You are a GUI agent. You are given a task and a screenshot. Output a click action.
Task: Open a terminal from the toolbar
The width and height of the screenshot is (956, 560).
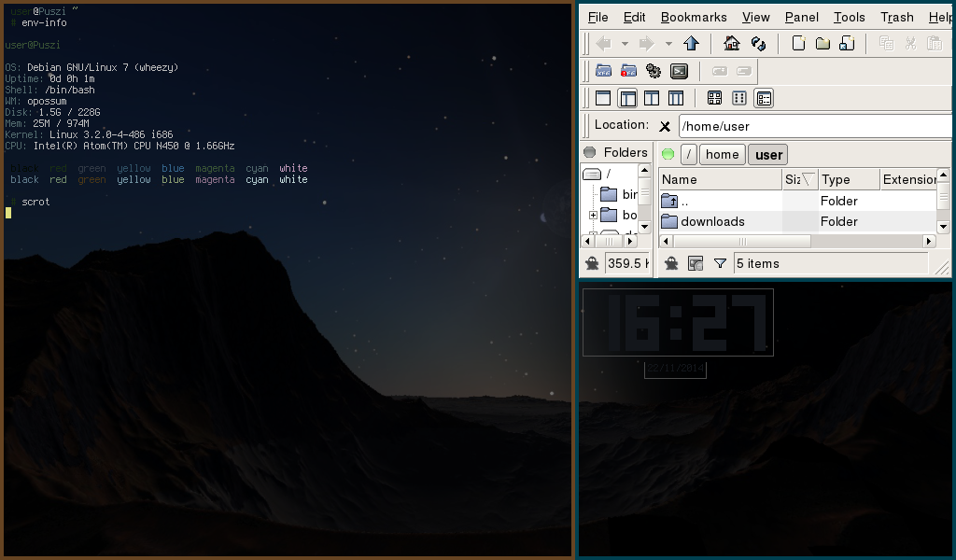pyautogui.click(x=680, y=71)
